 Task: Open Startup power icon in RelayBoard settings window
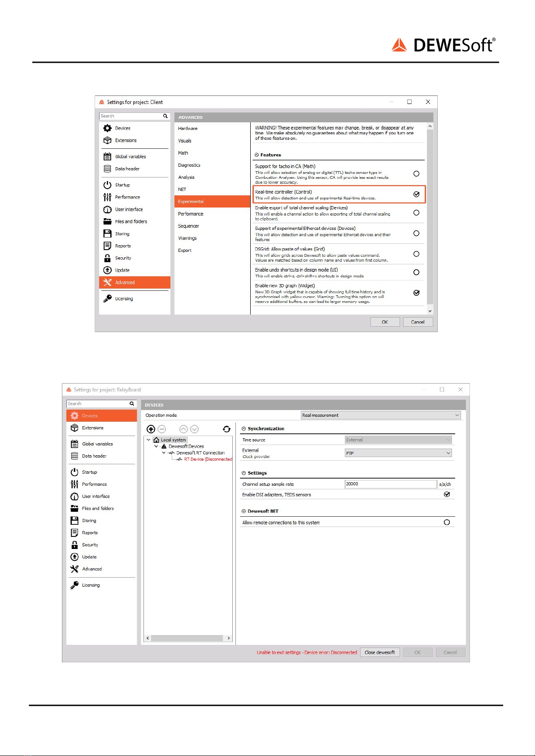tap(74, 472)
